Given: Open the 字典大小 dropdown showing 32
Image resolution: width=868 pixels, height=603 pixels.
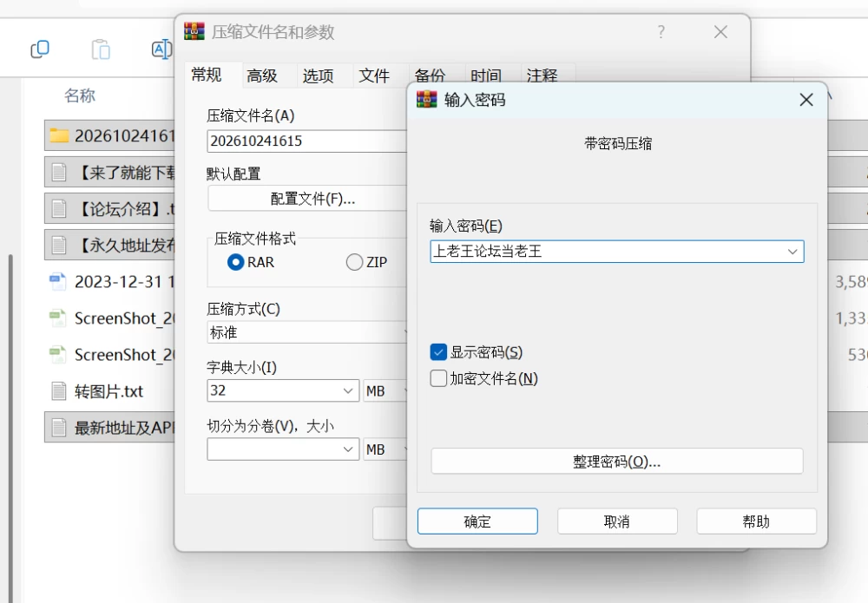Looking at the screenshot, I should tap(283, 390).
